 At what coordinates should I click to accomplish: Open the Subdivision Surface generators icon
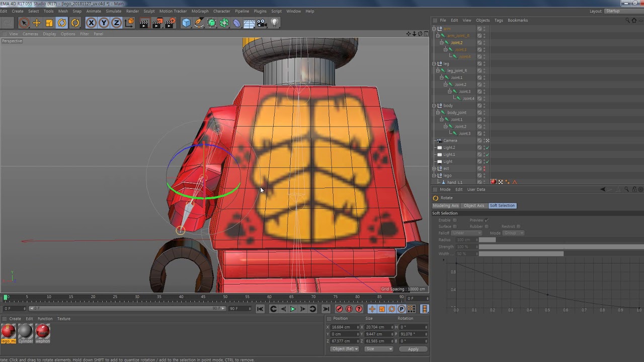coord(212,23)
